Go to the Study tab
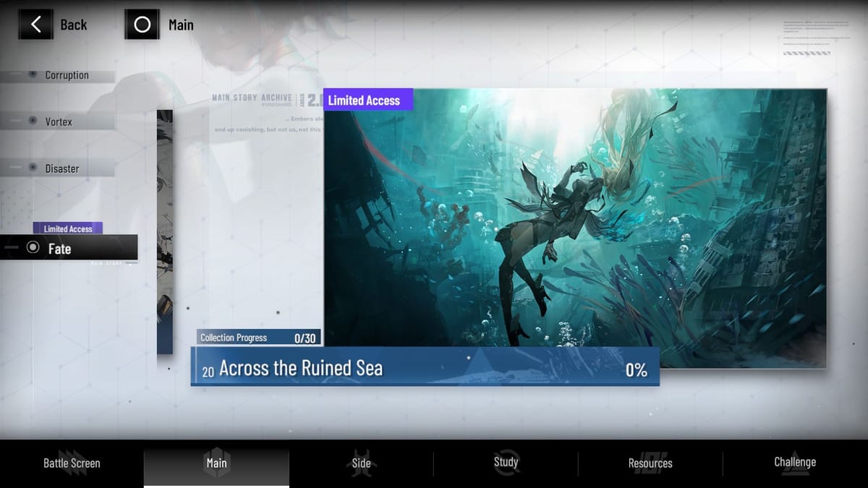 pos(506,463)
